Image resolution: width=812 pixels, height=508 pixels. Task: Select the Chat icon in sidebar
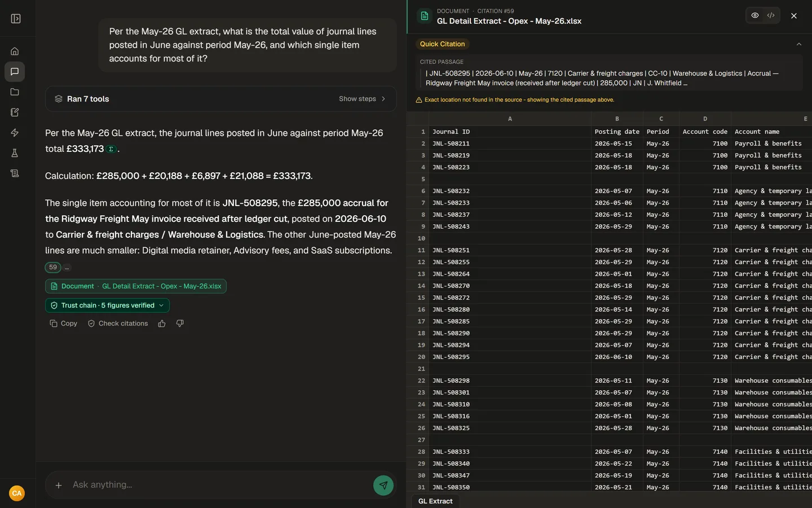pyautogui.click(x=15, y=72)
